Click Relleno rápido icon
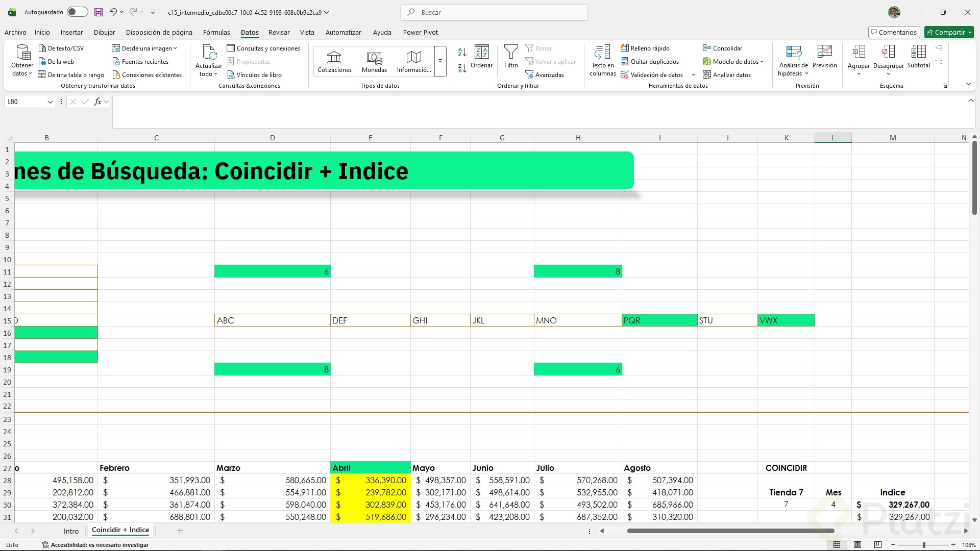The height and width of the screenshot is (551, 980). pos(625,48)
